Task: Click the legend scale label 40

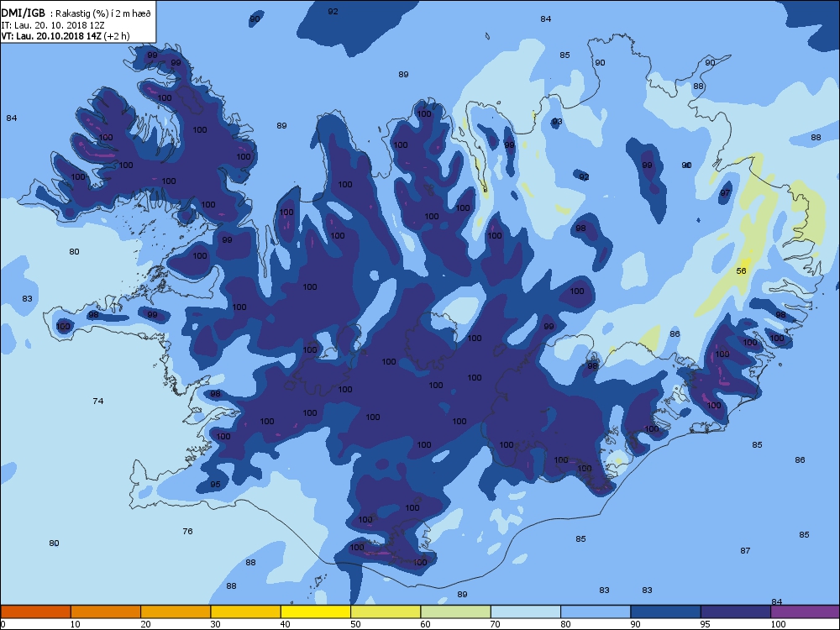Action: click(285, 624)
